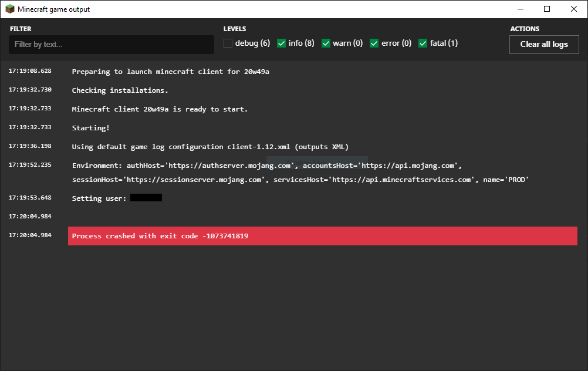Uncheck the info (8) level checkbox
Image resolution: width=588 pixels, height=371 pixels.
click(x=281, y=43)
